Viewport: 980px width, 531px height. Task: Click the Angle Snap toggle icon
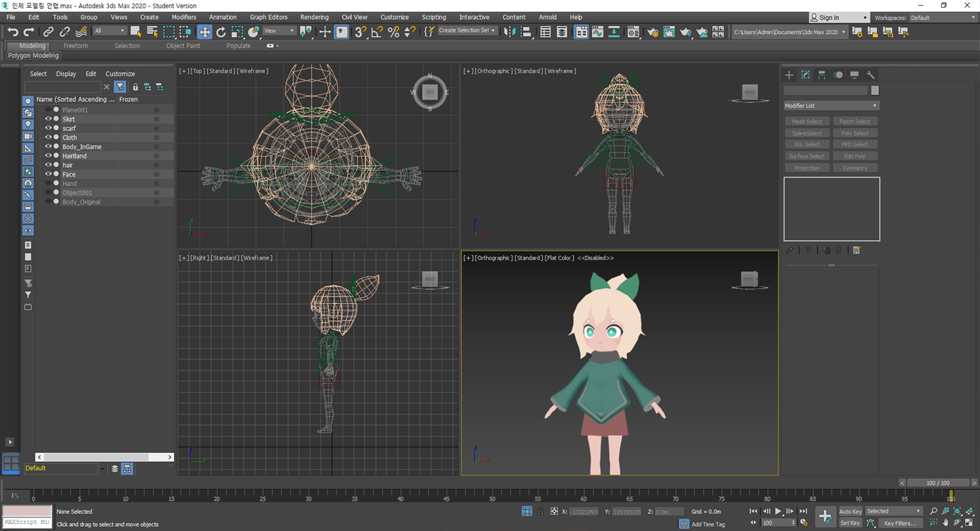point(377,32)
